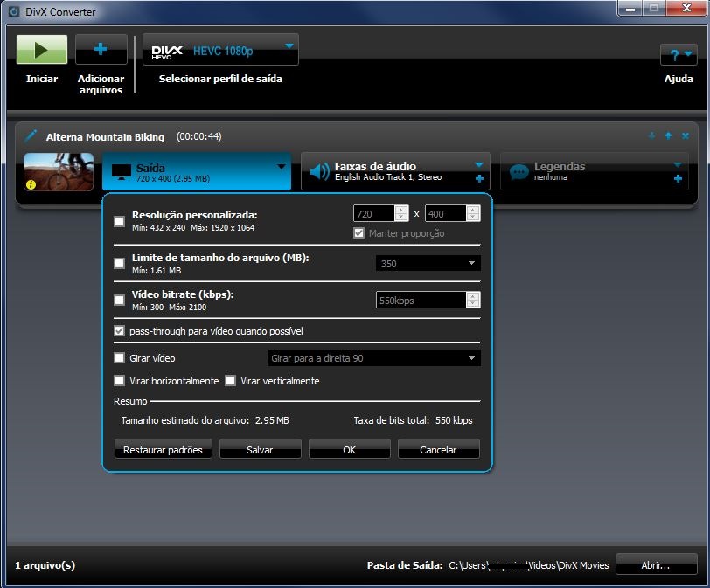The width and height of the screenshot is (710, 588).
Task: Minimize the DivX Converter window
Action: (x=630, y=8)
